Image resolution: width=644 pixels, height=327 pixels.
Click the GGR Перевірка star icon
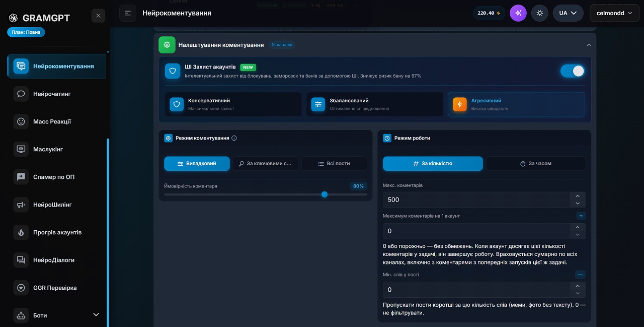21,288
